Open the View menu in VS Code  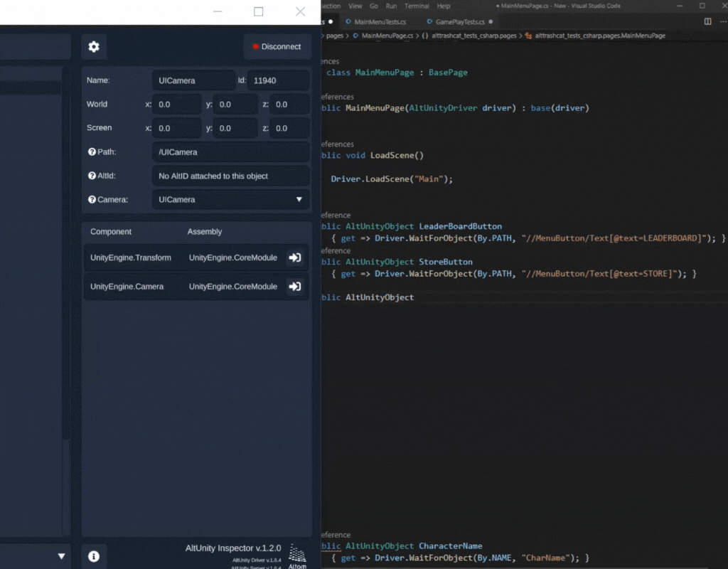click(355, 6)
